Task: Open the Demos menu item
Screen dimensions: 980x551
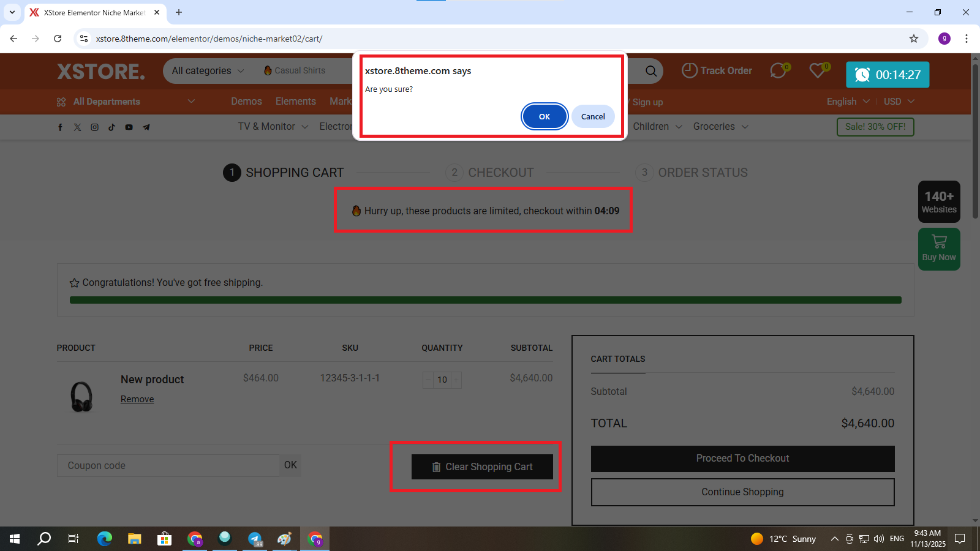Action: point(246,102)
